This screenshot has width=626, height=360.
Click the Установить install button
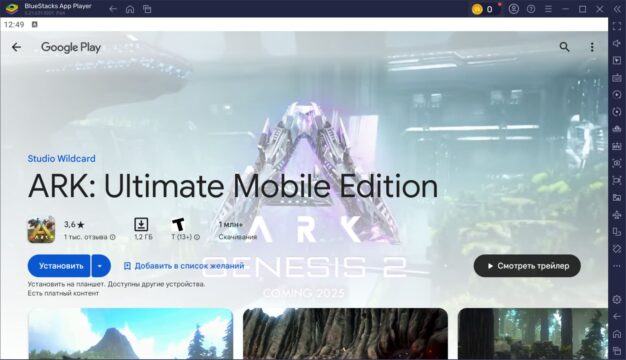tap(59, 266)
